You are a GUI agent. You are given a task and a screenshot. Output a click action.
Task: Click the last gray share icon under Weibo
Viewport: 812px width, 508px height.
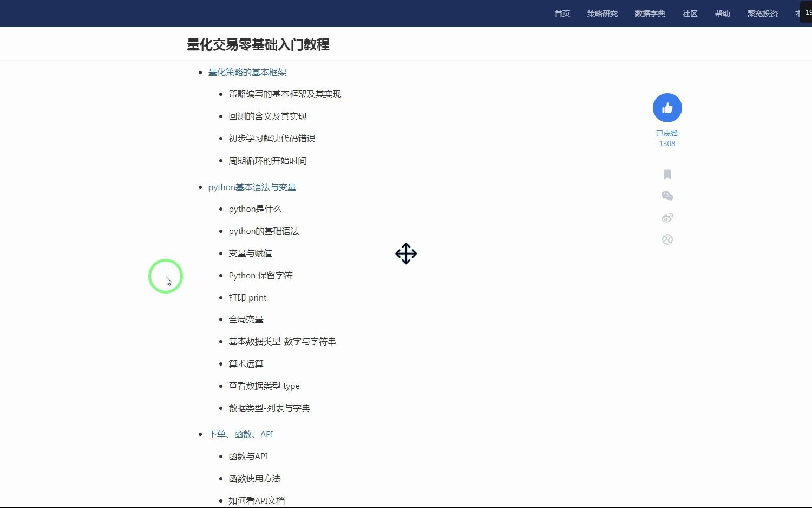(667, 239)
